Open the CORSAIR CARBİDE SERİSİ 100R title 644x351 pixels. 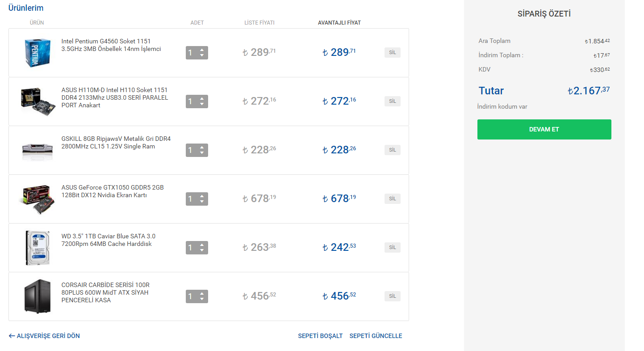tap(105, 292)
